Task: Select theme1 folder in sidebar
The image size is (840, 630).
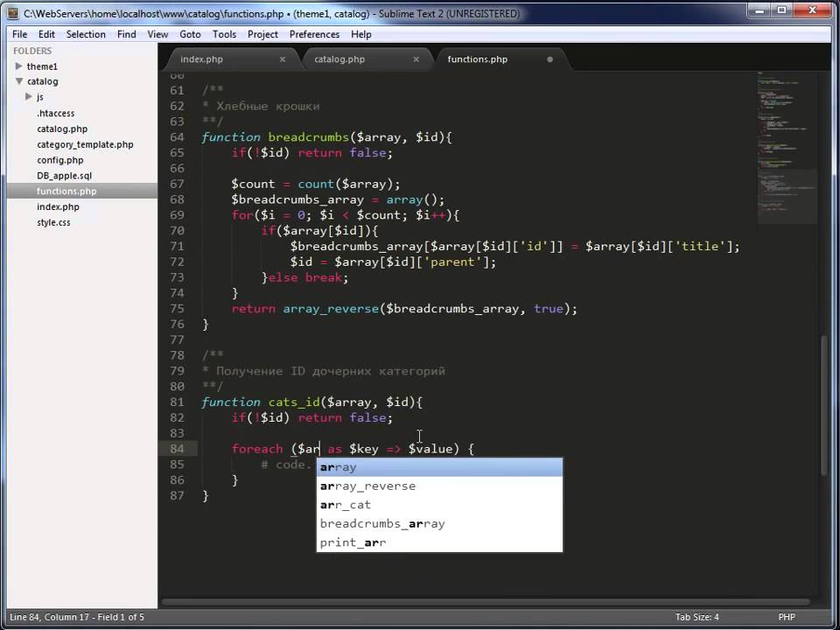Action: point(42,66)
